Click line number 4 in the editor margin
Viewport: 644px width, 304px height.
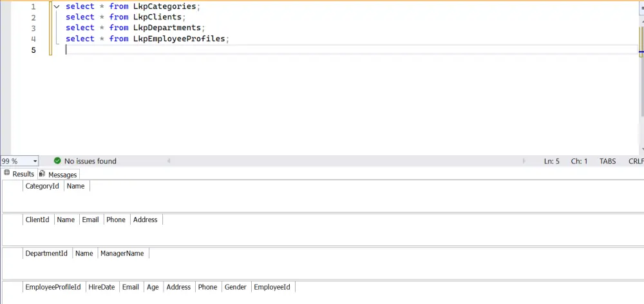33,39
